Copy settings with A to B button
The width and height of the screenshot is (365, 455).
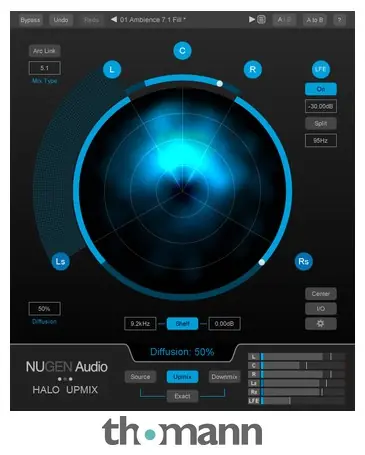315,20
